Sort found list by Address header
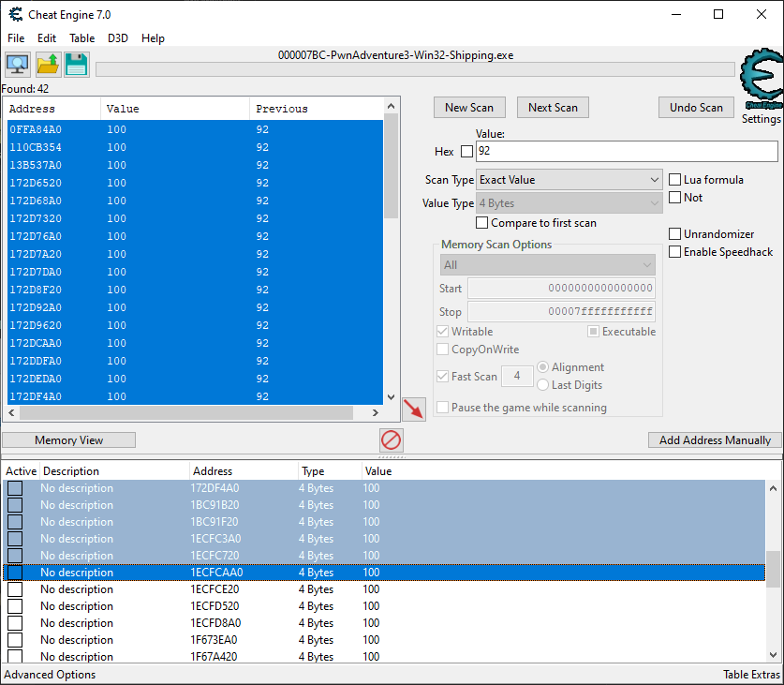Image resolution: width=784 pixels, height=685 pixels. click(x=52, y=109)
